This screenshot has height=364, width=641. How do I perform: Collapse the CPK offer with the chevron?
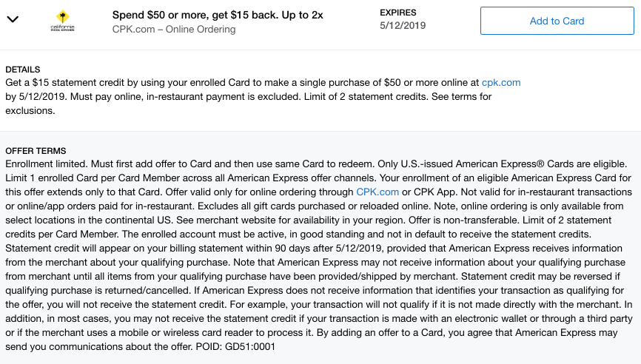(12, 19)
